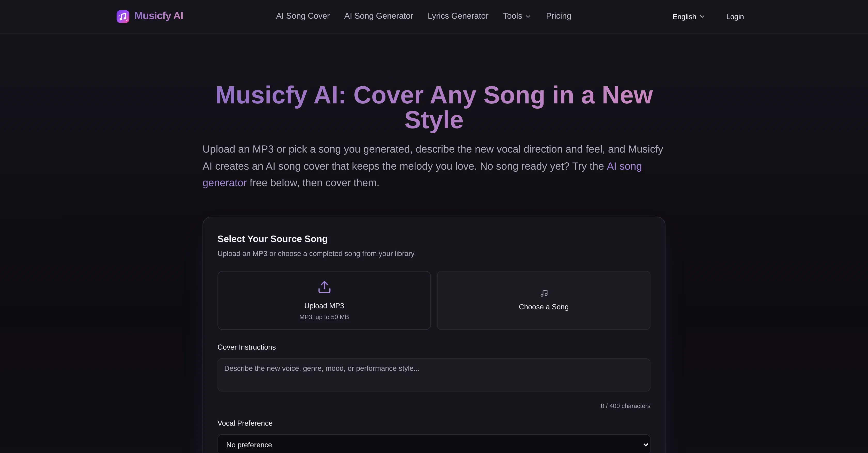Click the "Cover Instructions" label
The width and height of the screenshot is (868, 453).
tap(246, 347)
